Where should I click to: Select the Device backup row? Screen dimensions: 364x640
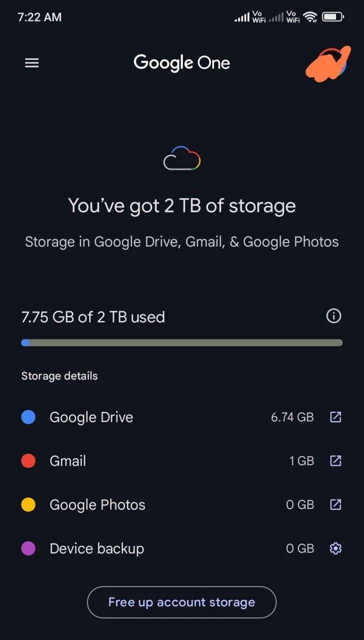point(181,548)
